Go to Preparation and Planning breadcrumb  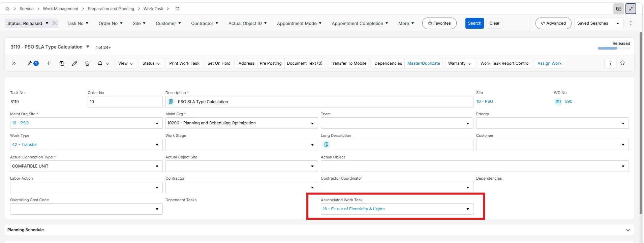point(111,9)
